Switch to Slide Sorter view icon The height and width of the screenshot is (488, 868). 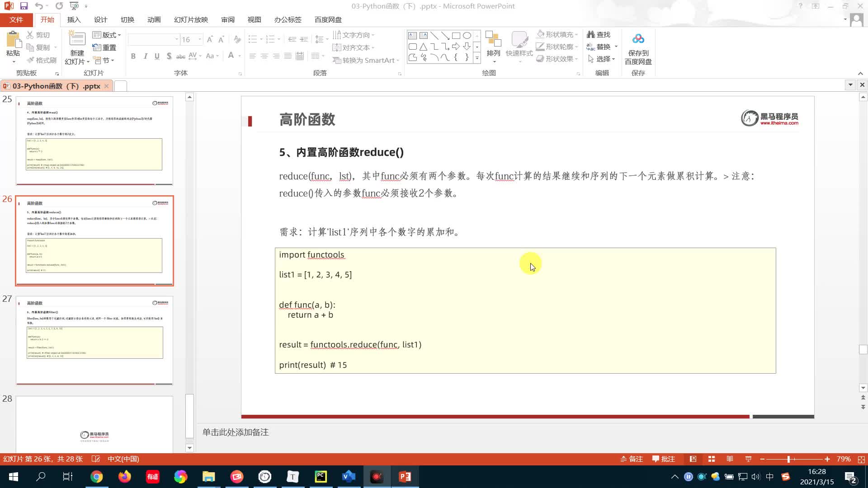point(712,459)
